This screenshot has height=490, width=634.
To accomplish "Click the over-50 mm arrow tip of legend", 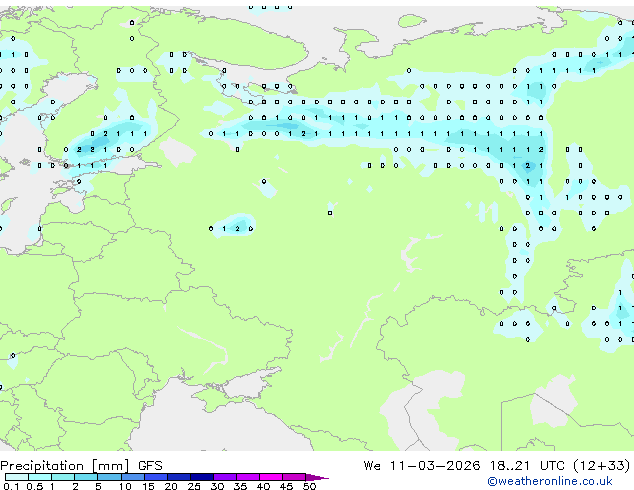I will point(317,478).
